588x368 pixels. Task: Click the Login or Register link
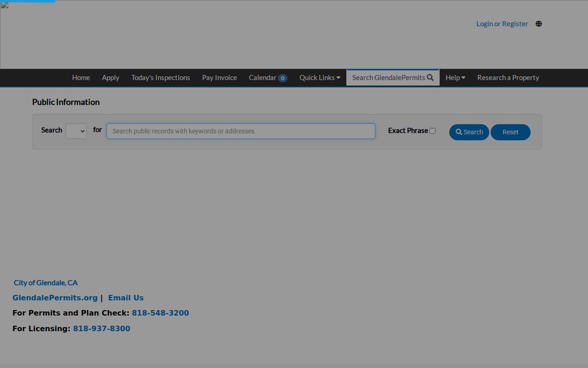click(502, 24)
